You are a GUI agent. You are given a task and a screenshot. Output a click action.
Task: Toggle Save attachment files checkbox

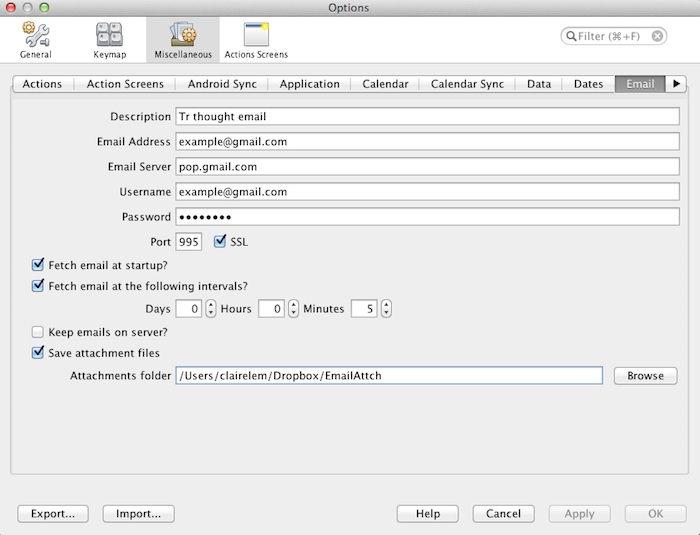click(x=38, y=353)
